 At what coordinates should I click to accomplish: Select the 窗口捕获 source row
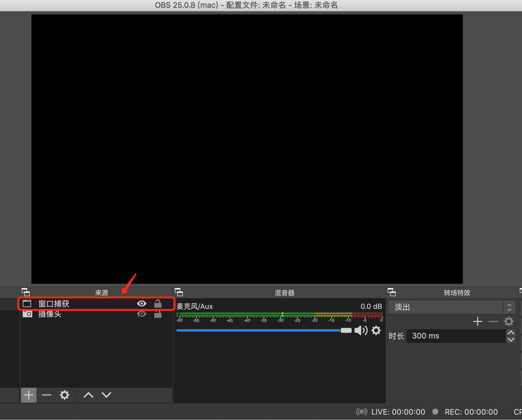(96, 304)
